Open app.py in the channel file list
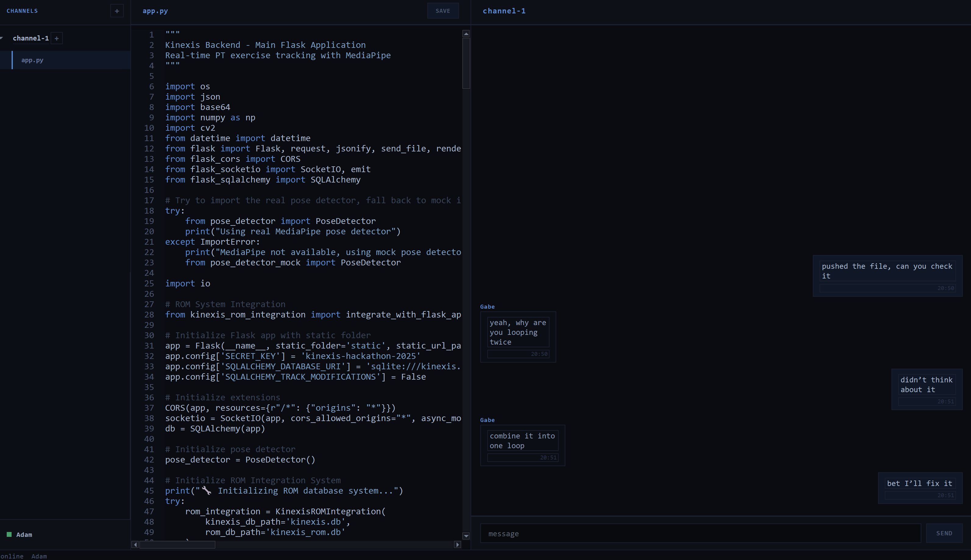Screen dimensions: 971x560 [32, 60]
